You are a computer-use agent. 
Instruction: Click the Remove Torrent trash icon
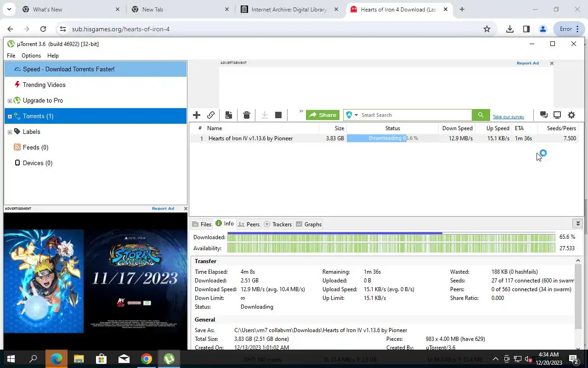pos(247,115)
